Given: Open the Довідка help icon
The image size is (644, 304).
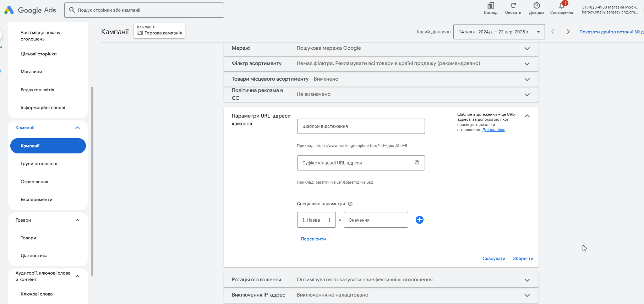Looking at the screenshot, I should (536, 6).
